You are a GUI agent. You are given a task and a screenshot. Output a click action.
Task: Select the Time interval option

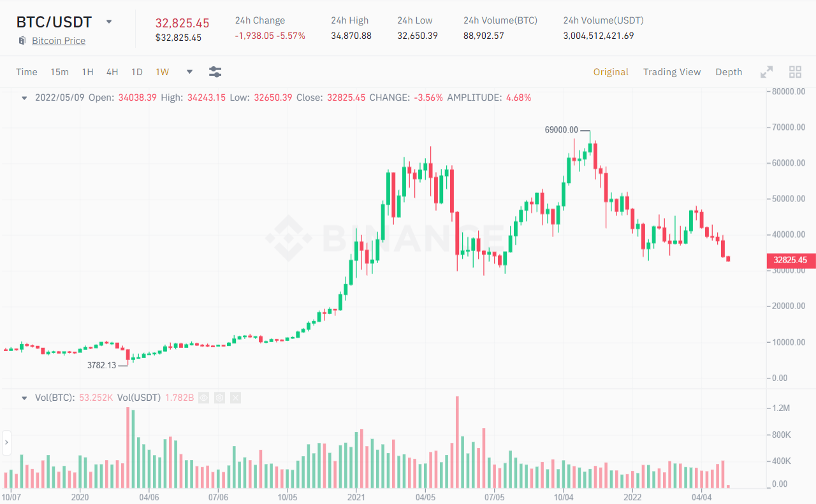coord(27,72)
